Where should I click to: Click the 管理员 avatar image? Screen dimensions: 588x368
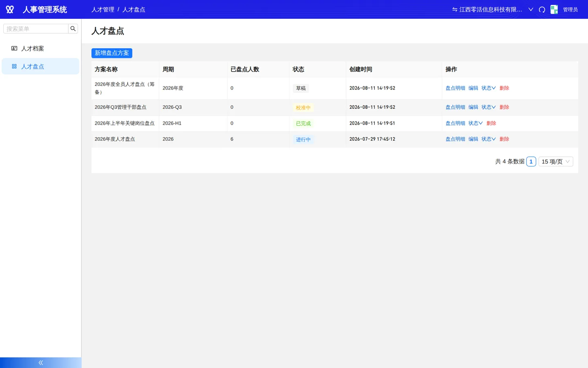tap(554, 9)
